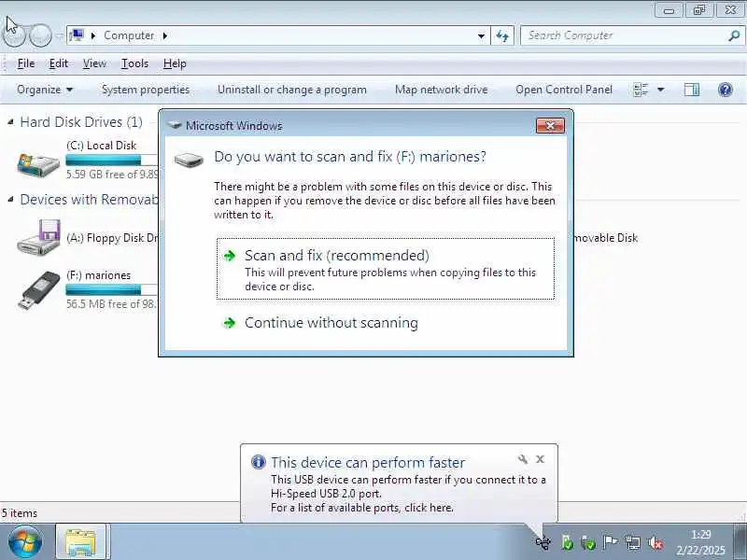Click the Search Computer input field

point(625,35)
